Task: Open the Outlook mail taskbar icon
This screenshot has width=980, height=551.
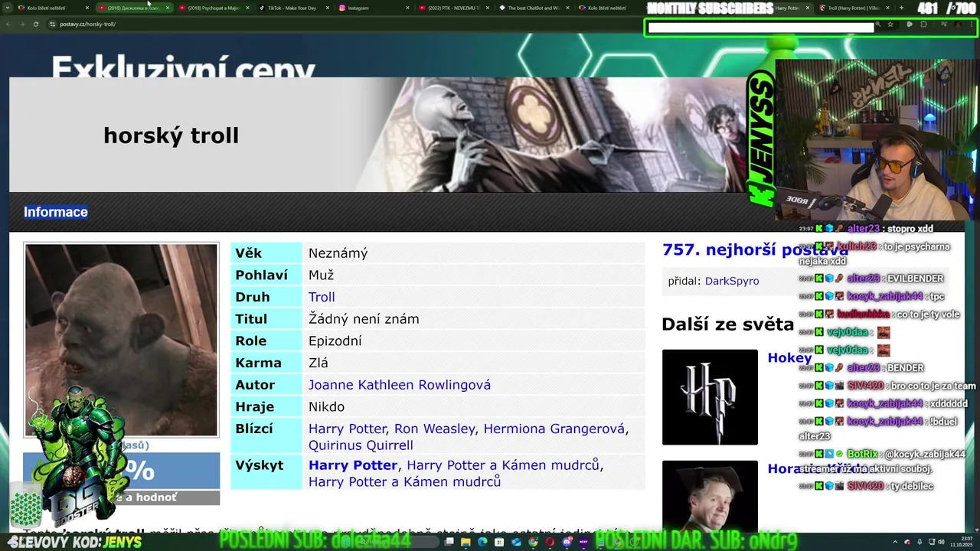Action: (516, 542)
